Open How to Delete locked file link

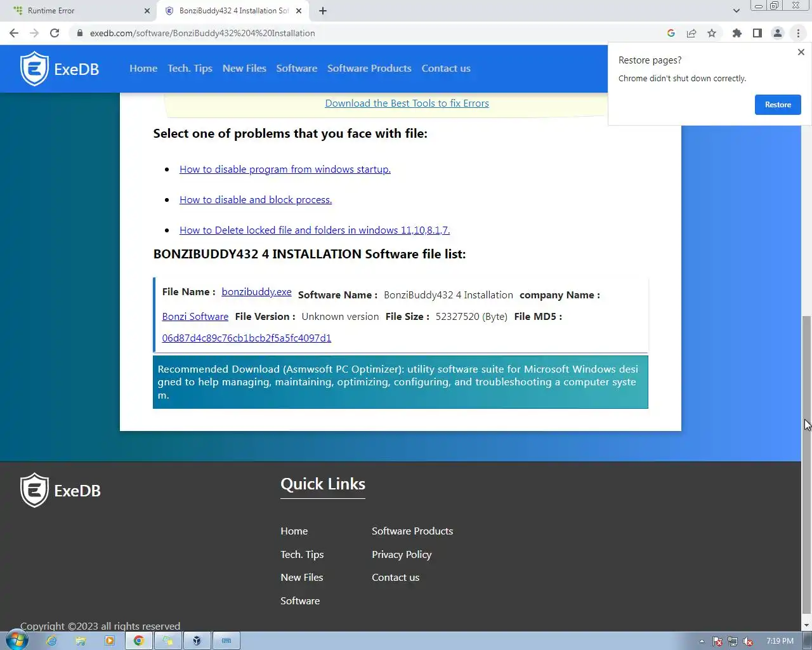(315, 230)
